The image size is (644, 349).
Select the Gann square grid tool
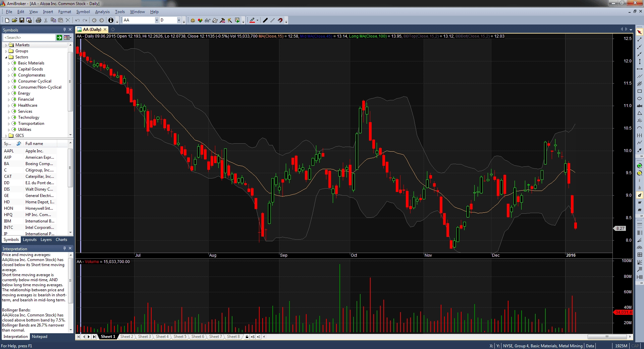click(x=640, y=255)
